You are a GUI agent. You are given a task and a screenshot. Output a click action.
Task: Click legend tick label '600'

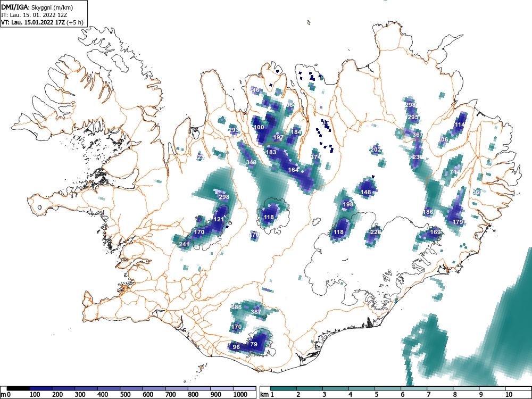pos(148,395)
